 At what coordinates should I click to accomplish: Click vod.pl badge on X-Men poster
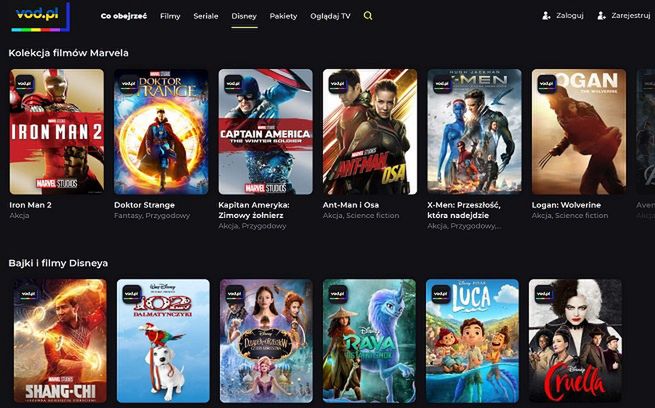[442, 84]
